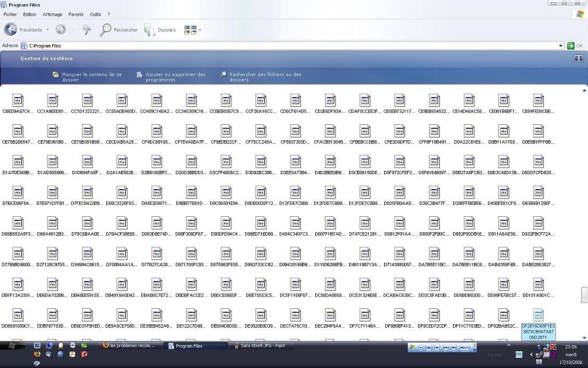Viewport: 588px width, 368px height.
Task: Select file D9C96501E94...
Action: 226,196
